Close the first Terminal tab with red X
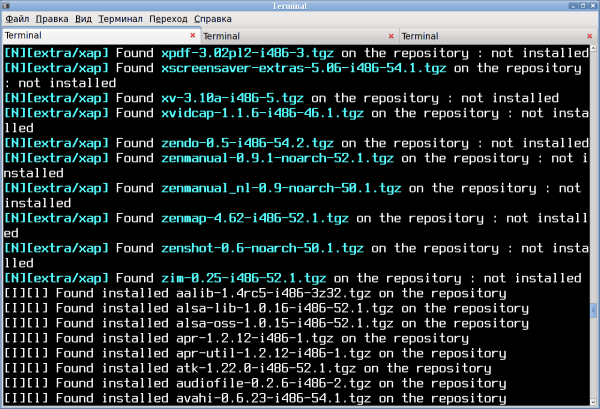600x409 pixels. tap(193, 35)
